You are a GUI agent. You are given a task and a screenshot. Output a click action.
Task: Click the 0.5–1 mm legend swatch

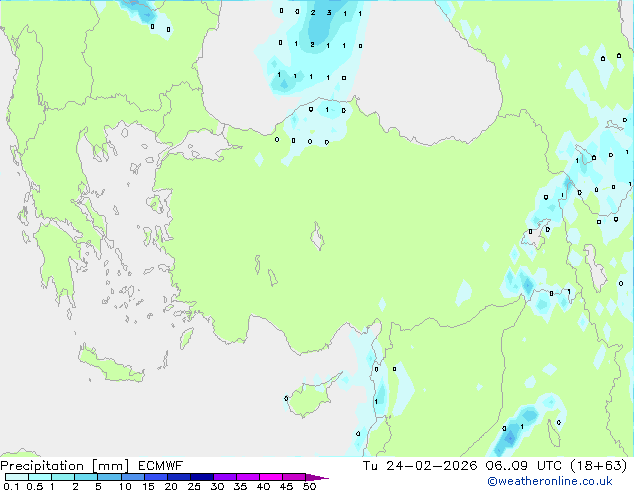point(40,477)
